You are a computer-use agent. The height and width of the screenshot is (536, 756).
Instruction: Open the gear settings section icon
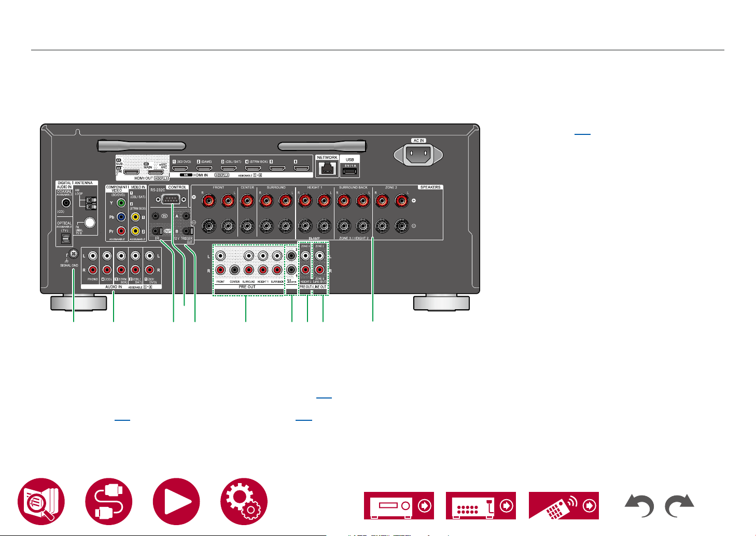pos(244,502)
